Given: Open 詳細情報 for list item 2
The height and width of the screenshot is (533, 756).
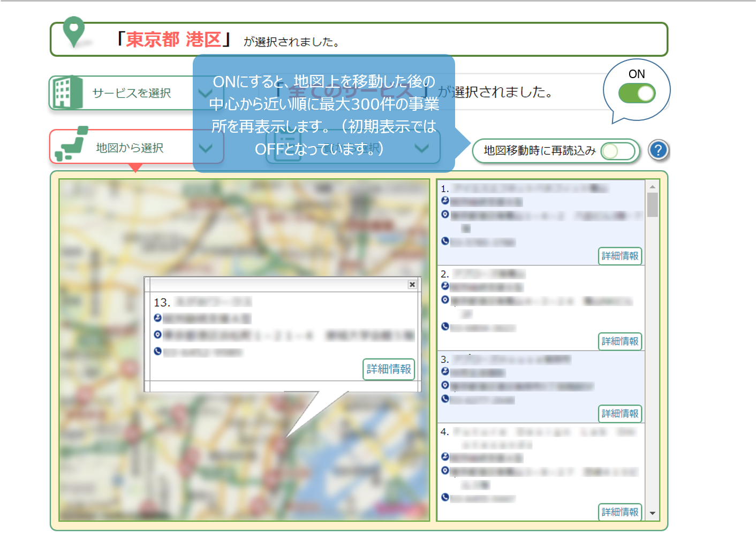Looking at the screenshot, I should point(620,341).
